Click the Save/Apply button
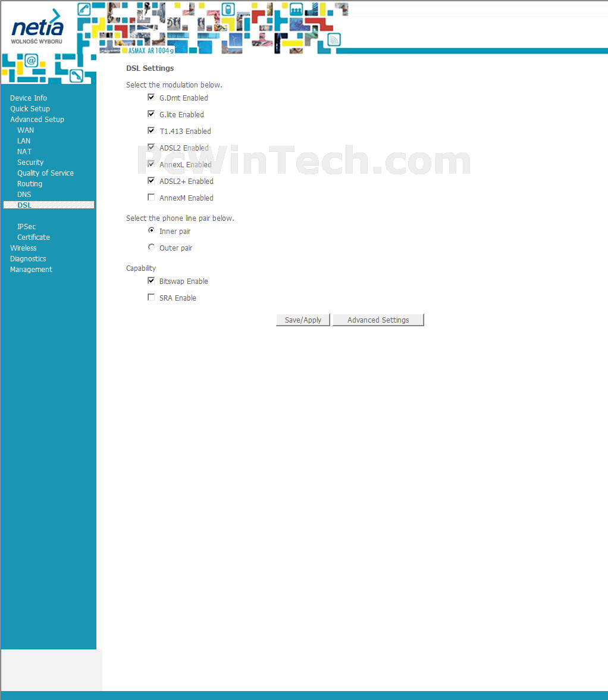Image resolution: width=608 pixels, height=700 pixels. click(x=303, y=320)
